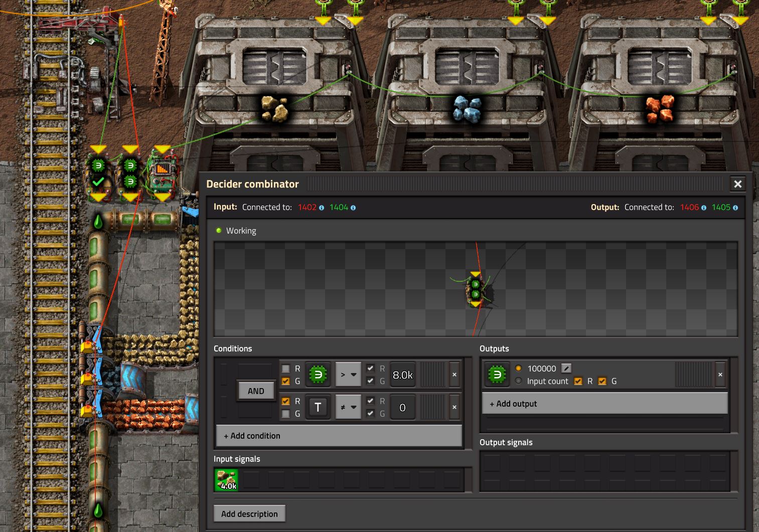This screenshot has width=759, height=532.
Task: Select the copper ore icon on the right unloader
Action: click(x=660, y=109)
